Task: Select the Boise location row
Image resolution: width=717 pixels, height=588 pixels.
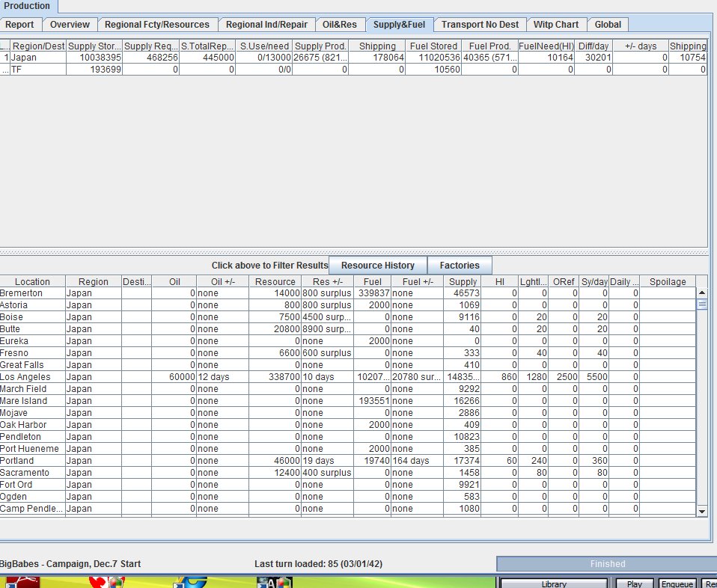Action: [x=347, y=317]
